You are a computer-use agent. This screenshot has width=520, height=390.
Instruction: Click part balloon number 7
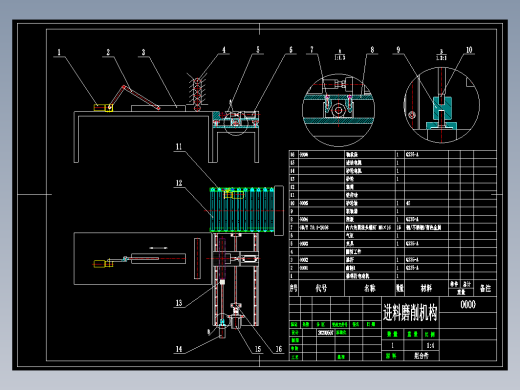pos(312,50)
